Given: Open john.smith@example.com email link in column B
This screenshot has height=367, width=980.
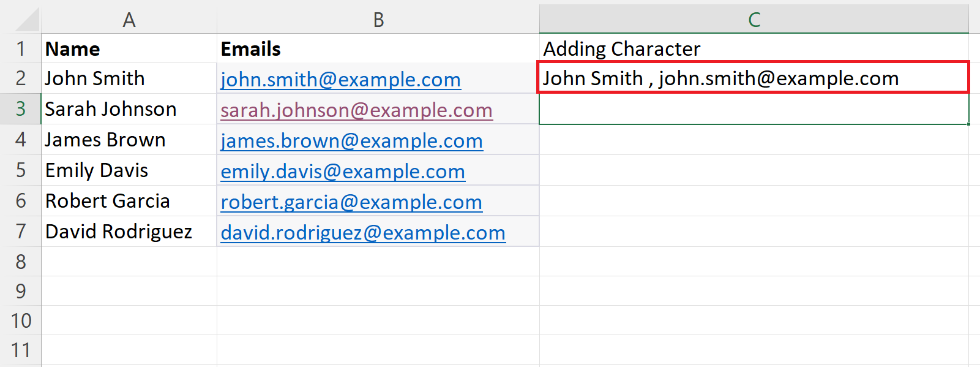Looking at the screenshot, I should tap(340, 80).
